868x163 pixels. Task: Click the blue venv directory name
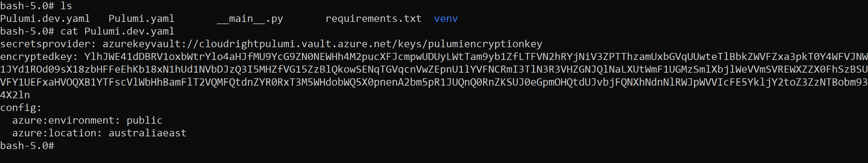pos(446,19)
